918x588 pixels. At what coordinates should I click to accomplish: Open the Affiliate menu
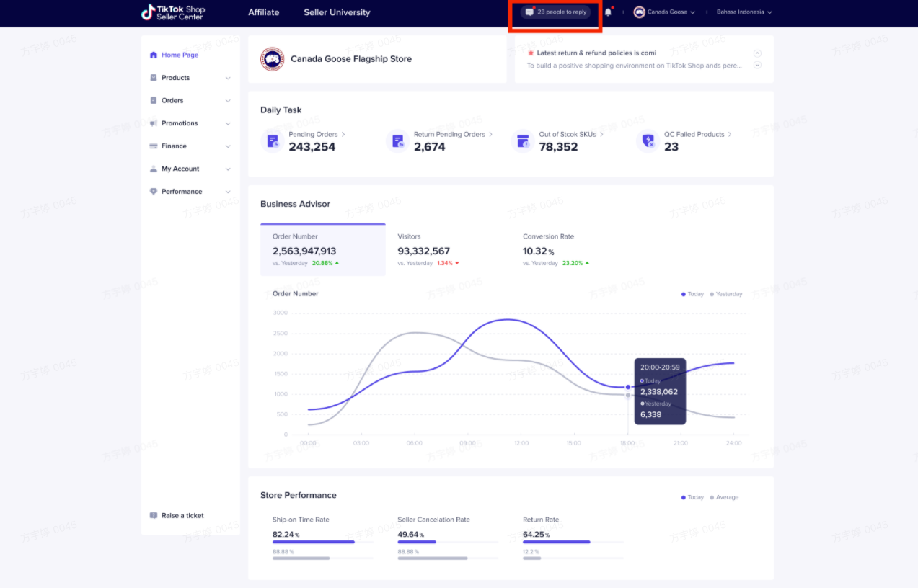(x=263, y=12)
